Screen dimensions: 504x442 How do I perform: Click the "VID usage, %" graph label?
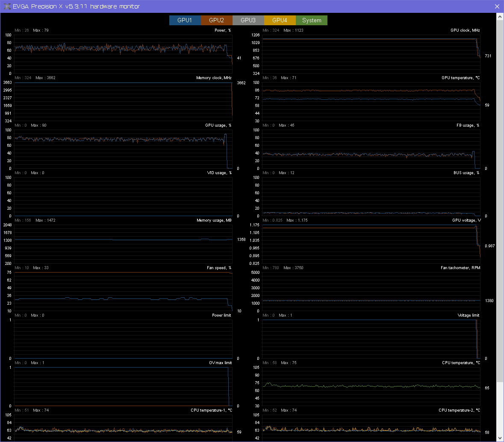click(x=220, y=173)
